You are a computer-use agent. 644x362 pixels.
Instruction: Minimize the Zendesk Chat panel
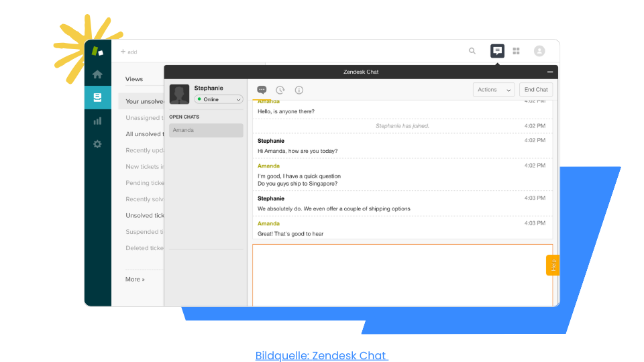tap(550, 72)
